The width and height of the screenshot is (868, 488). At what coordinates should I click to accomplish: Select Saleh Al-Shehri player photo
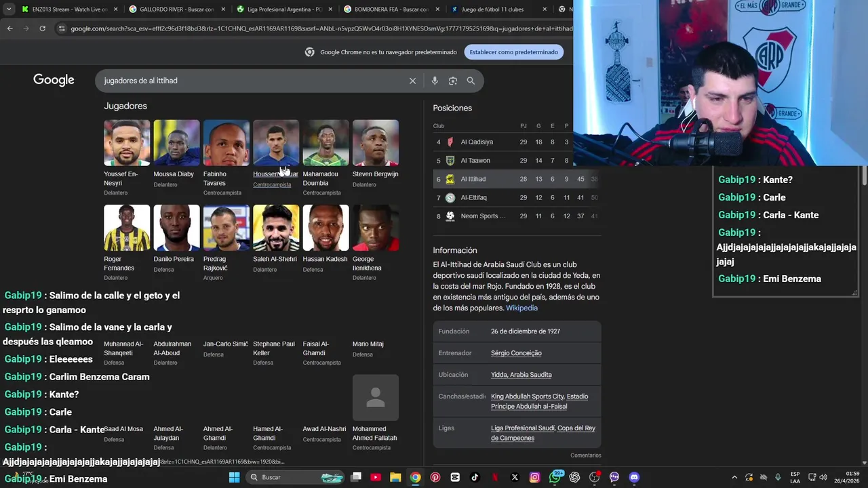coord(276,228)
